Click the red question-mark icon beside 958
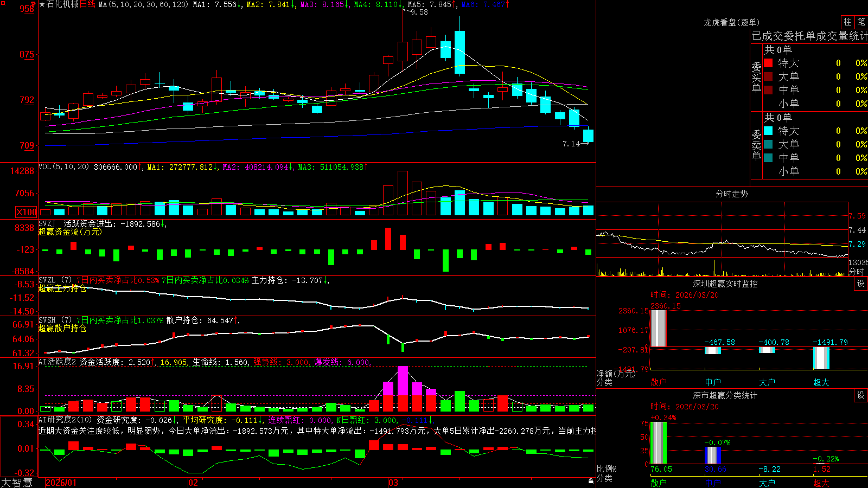This screenshot has height=488, width=868. click(x=34, y=4)
